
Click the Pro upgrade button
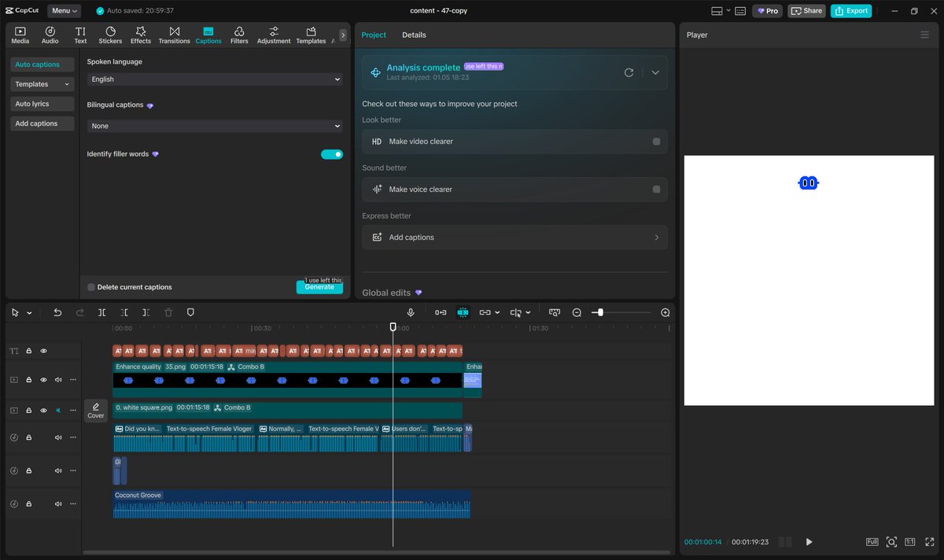pos(767,11)
